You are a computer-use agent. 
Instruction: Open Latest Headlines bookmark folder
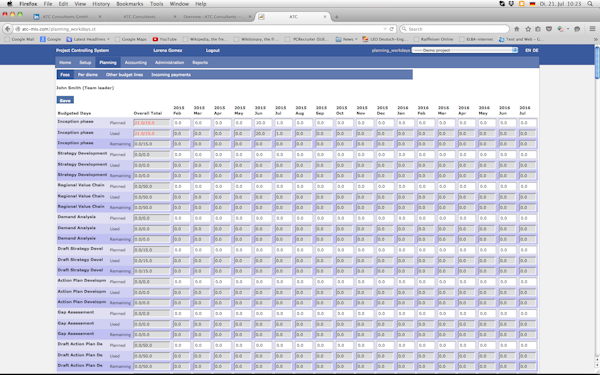(88, 39)
